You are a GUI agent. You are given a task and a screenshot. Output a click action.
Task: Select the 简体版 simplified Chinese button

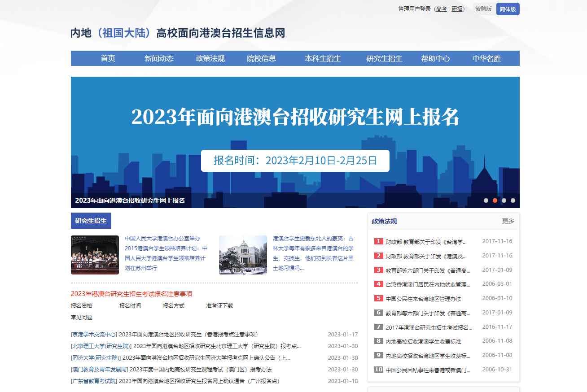508,9
